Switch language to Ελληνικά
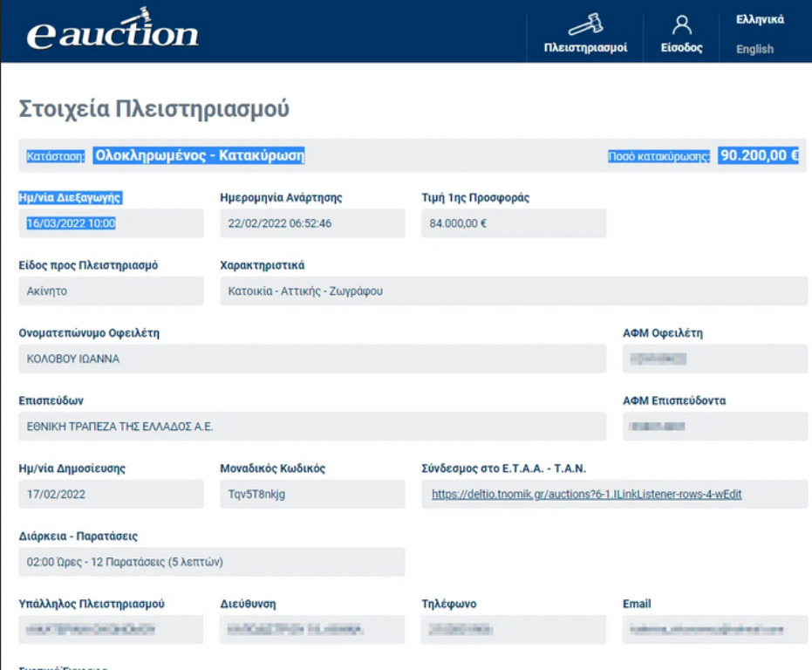This screenshot has height=670, width=812. click(x=760, y=19)
